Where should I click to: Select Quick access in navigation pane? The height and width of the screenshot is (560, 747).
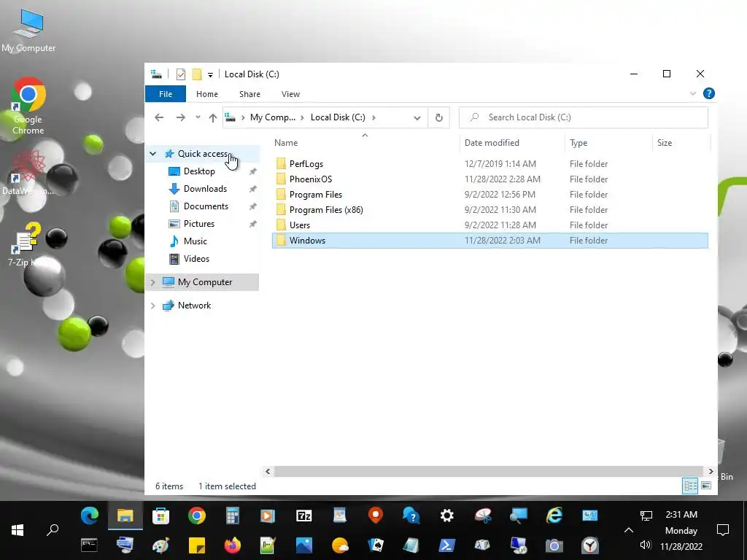203,154
